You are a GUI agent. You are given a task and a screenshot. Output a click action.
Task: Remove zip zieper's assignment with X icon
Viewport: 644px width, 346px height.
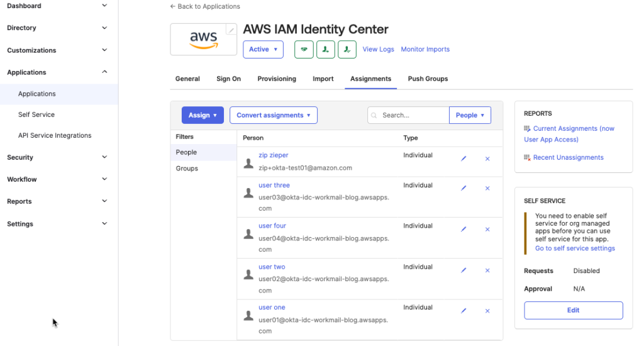[x=487, y=159]
